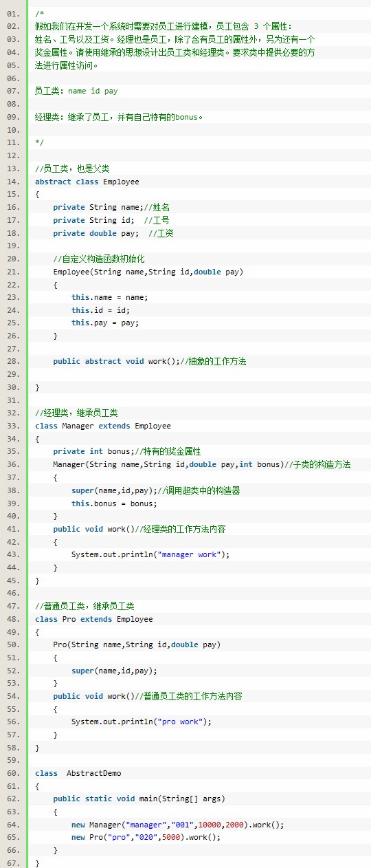Click comment '//普通员工类，继承员工类'
Screen dimensions: 371x868
tap(85, 606)
